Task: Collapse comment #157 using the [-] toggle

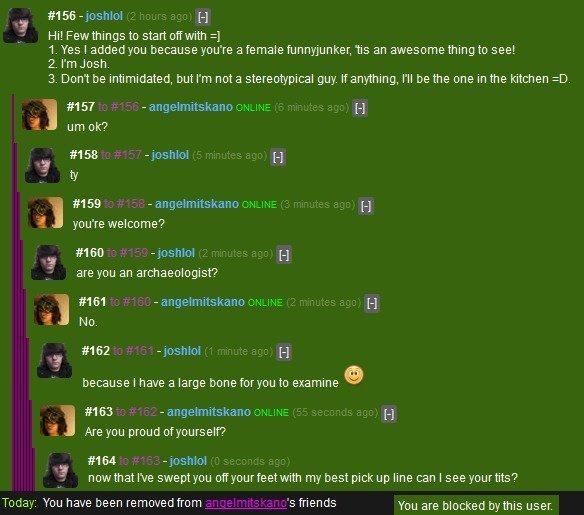Action: point(360,108)
